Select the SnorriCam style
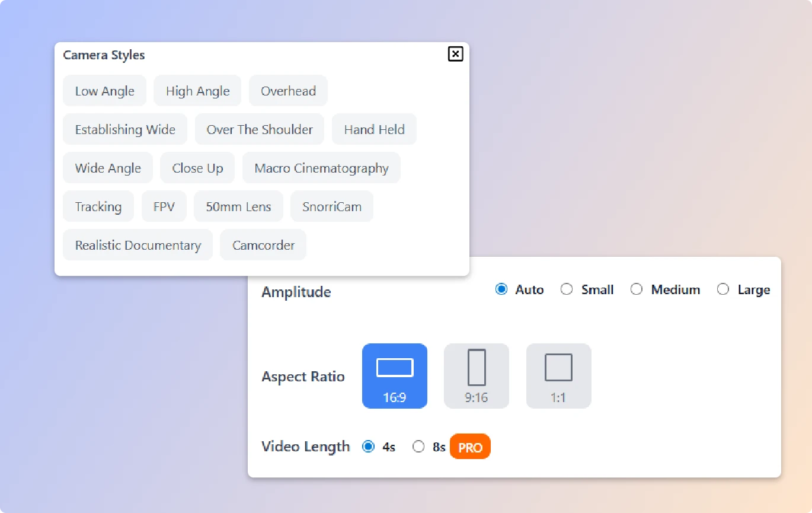This screenshot has height=513, width=812. [x=332, y=206]
